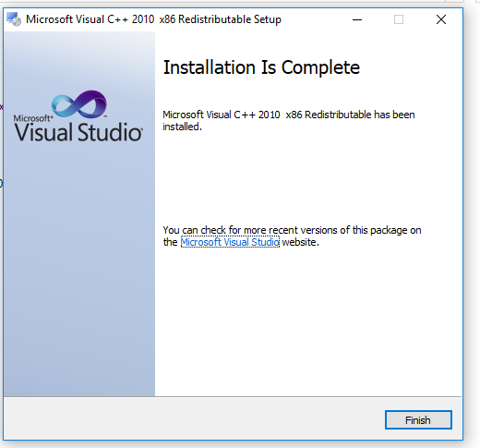Click the setup installer icon in title bar
This screenshot has height=448, width=480.
(x=14, y=19)
